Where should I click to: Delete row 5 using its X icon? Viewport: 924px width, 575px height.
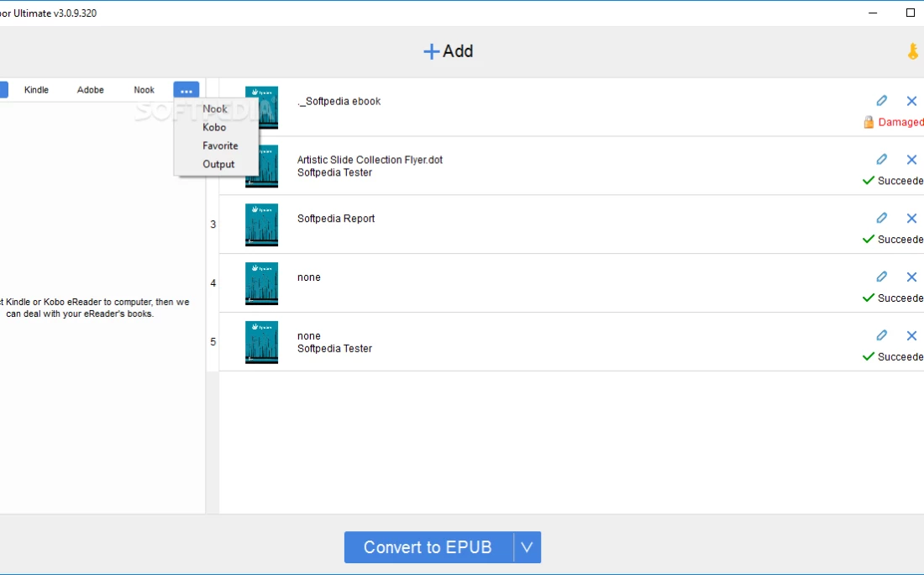911,335
